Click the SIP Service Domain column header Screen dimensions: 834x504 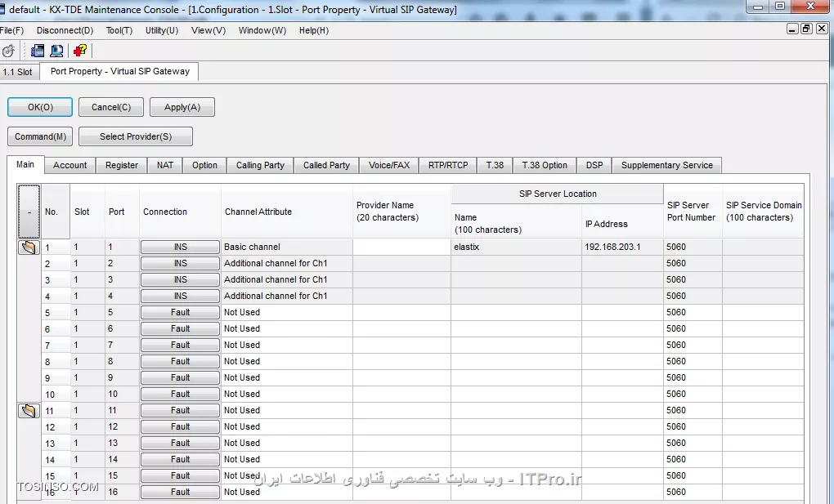[x=763, y=212]
